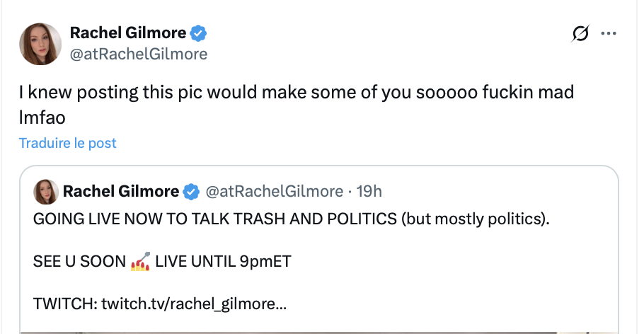Click the blue verified badge beside the main name

coord(200,33)
